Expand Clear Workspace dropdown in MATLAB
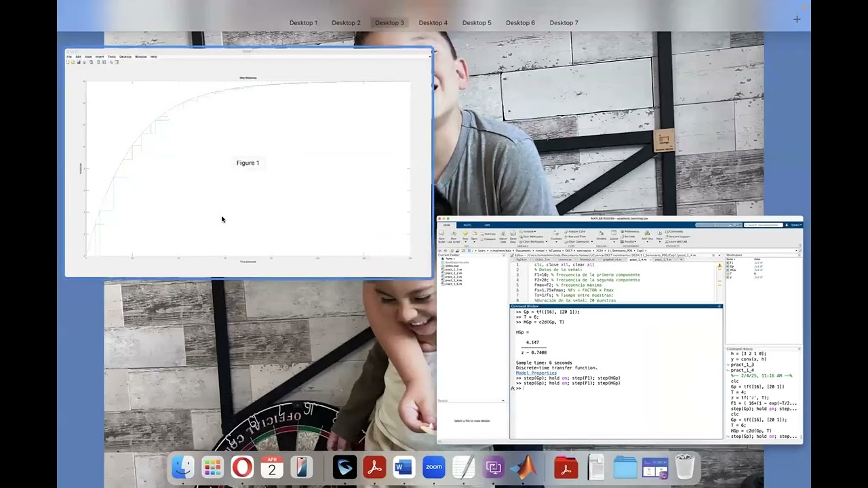 (x=534, y=242)
